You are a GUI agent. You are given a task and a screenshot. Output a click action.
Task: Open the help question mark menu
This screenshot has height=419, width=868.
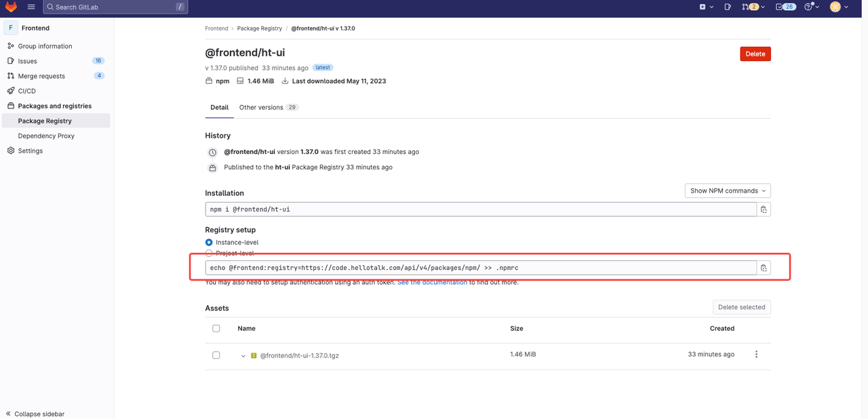click(x=812, y=7)
